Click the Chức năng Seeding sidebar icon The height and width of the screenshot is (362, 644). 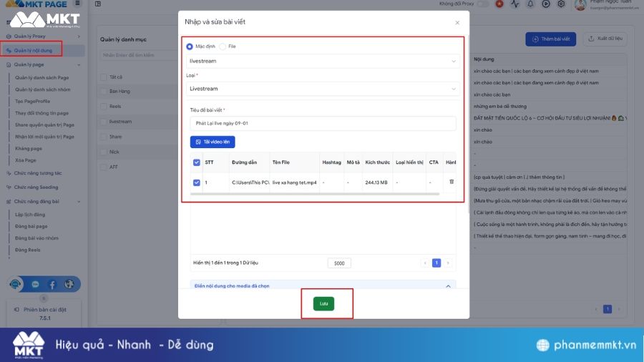pyautogui.click(x=9, y=187)
